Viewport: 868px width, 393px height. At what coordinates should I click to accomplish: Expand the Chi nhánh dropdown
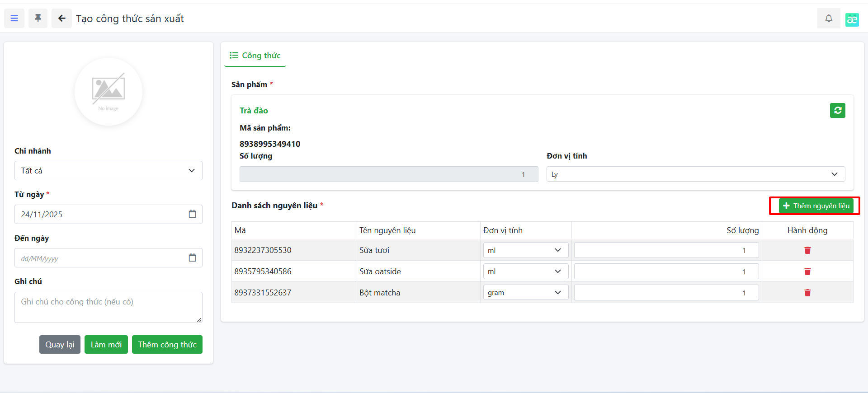click(x=108, y=171)
